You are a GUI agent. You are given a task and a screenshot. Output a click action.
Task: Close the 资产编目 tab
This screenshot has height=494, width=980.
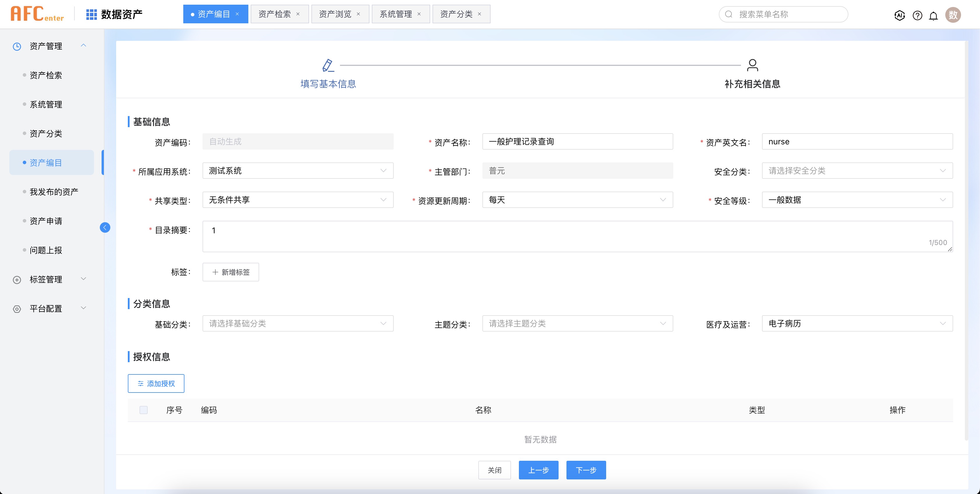coord(237,14)
